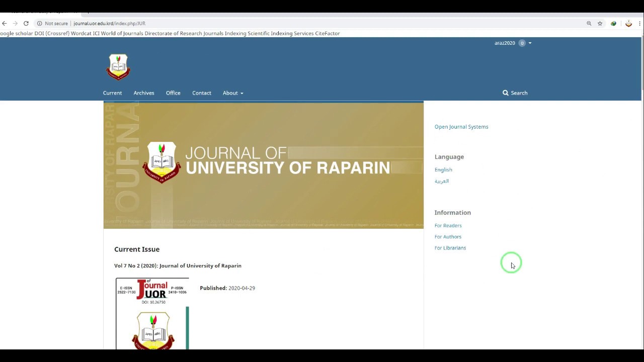Go to the Contact page

(202, 93)
